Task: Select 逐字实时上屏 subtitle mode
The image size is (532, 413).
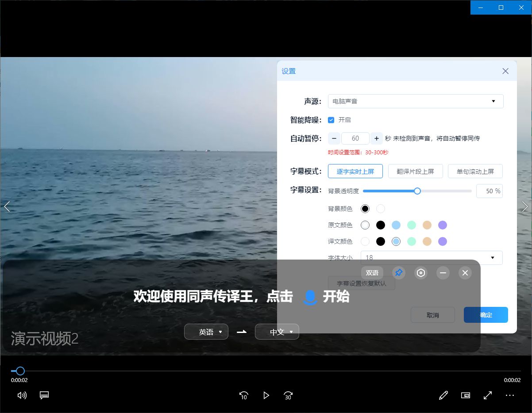Action: point(355,172)
